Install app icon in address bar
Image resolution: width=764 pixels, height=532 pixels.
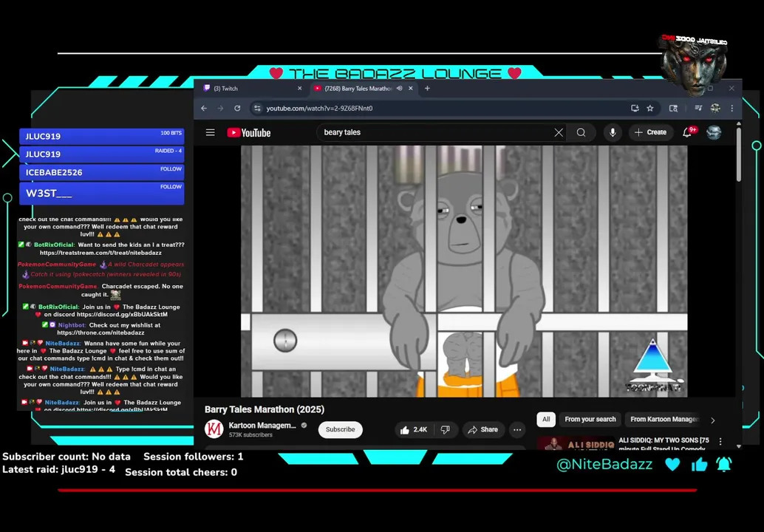[x=635, y=108]
